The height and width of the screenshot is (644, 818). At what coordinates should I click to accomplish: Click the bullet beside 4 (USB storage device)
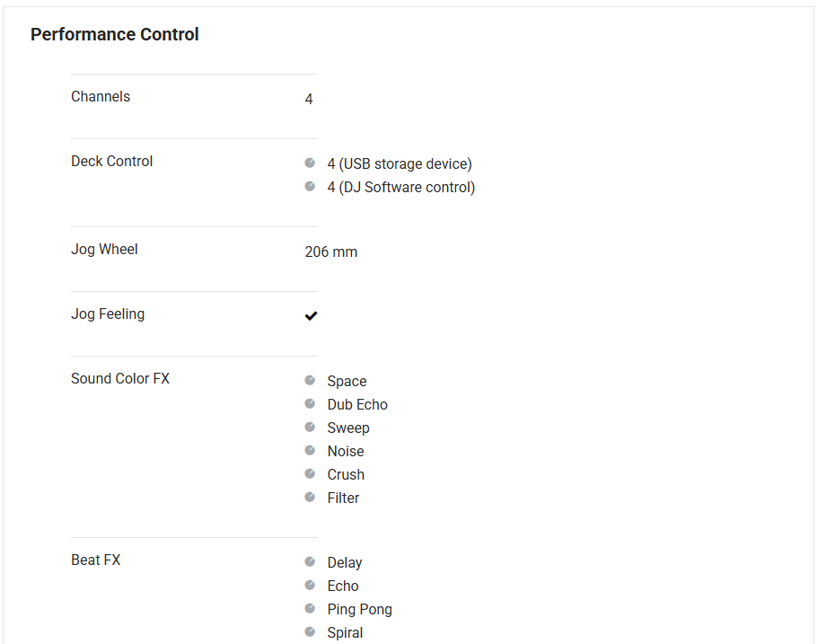click(x=310, y=163)
